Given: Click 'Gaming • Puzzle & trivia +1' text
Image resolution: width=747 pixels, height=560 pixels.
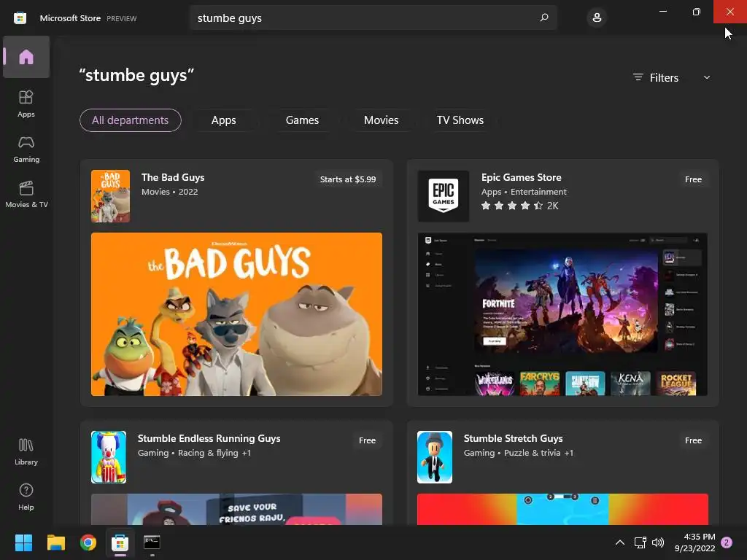Looking at the screenshot, I should point(519,453).
